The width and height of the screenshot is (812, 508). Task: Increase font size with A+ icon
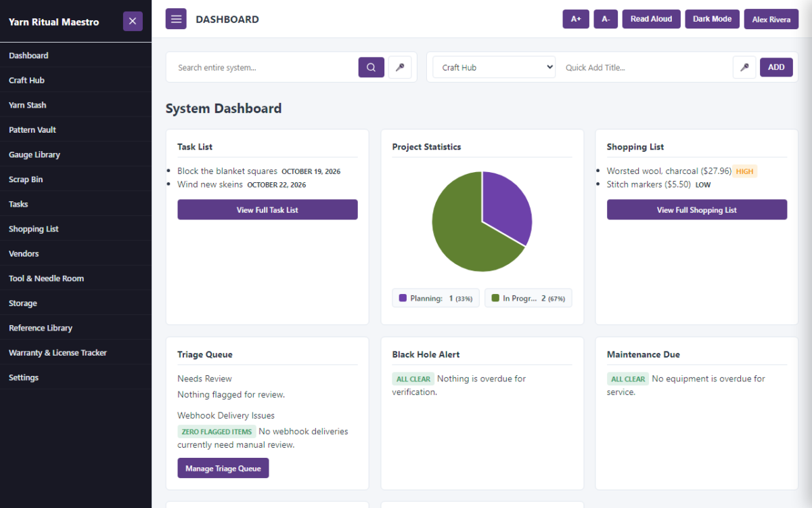(x=576, y=19)
